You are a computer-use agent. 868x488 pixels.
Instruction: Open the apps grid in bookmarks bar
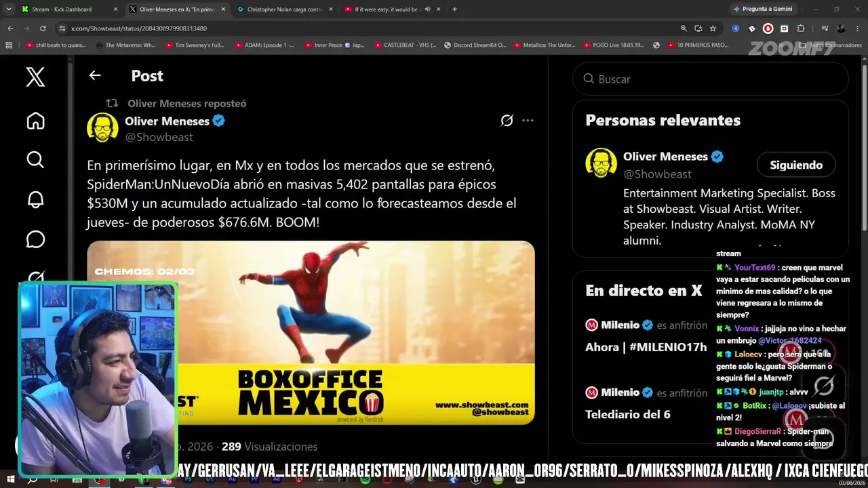(x=9, y=45)
